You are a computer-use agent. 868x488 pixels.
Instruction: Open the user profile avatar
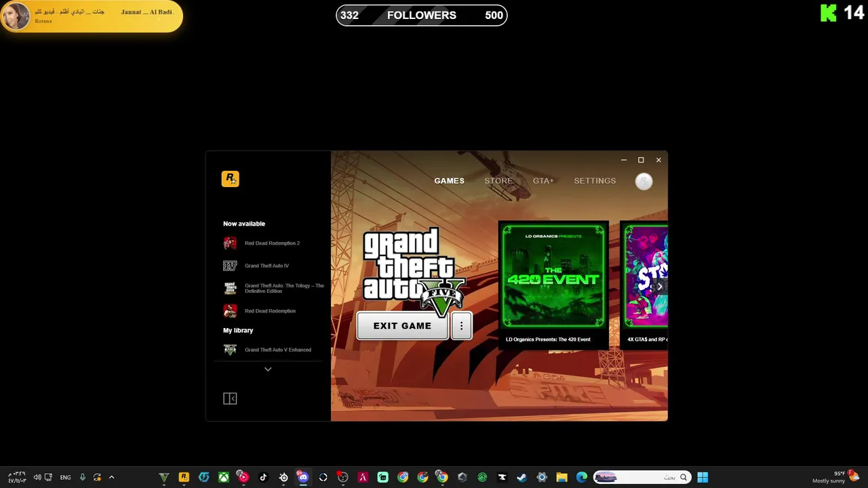pos(644,181)
